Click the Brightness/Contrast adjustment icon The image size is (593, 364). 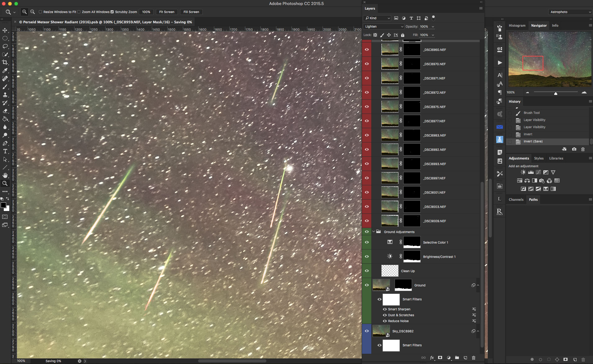[523, 172]
